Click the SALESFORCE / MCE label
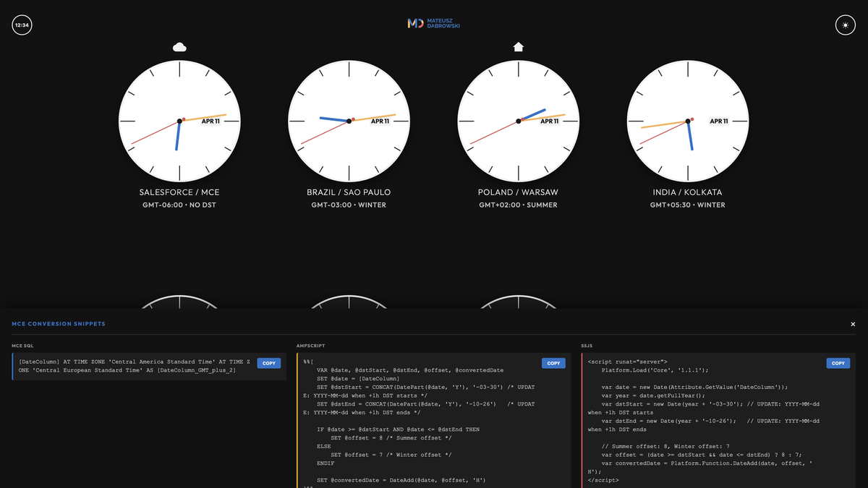This screenshot has width=868, height=488. coord(179,192)
